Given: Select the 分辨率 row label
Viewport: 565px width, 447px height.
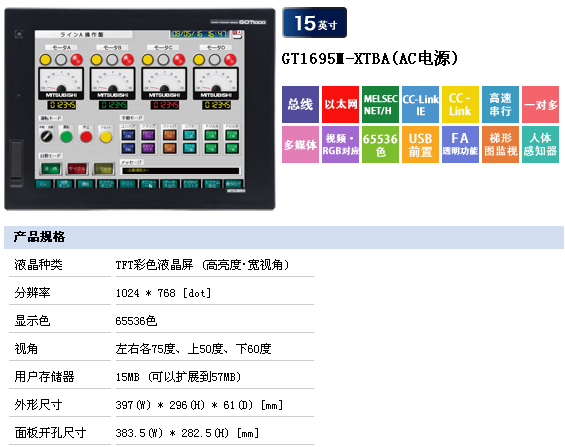Looking at the screenshot, I should (x=32, y=292).
